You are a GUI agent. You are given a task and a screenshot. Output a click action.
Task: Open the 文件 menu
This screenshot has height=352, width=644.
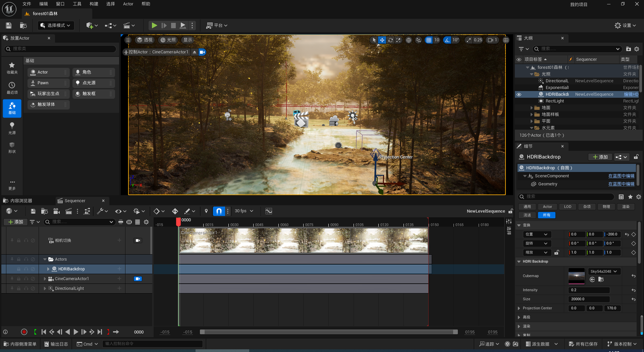pyautogui.click(x=27, y=4)
